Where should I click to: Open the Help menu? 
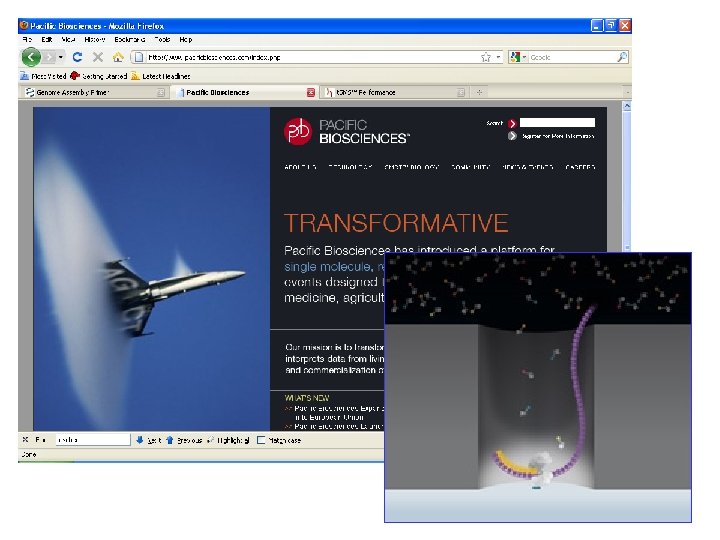[186, 39]
